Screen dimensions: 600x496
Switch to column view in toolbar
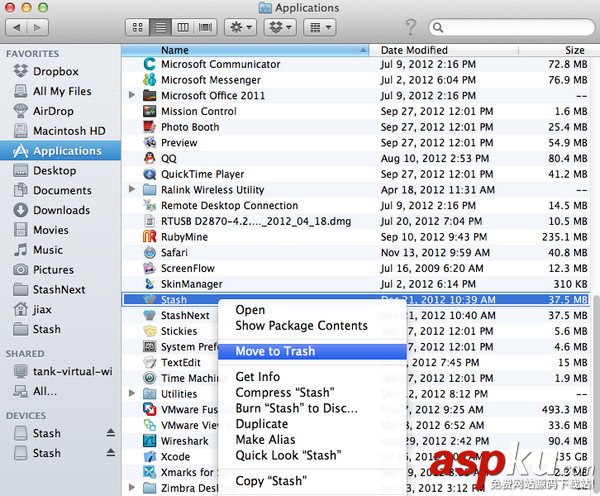pos(183,28)
